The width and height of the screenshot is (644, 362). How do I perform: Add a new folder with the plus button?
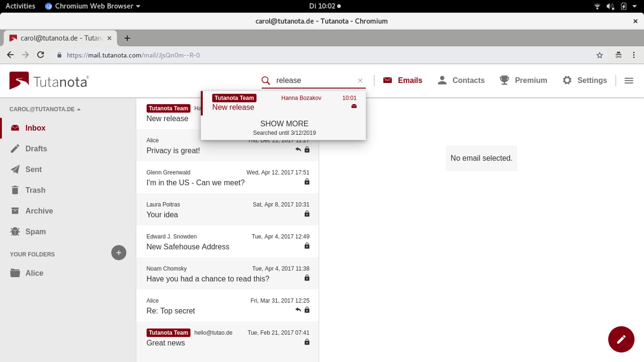119,252
